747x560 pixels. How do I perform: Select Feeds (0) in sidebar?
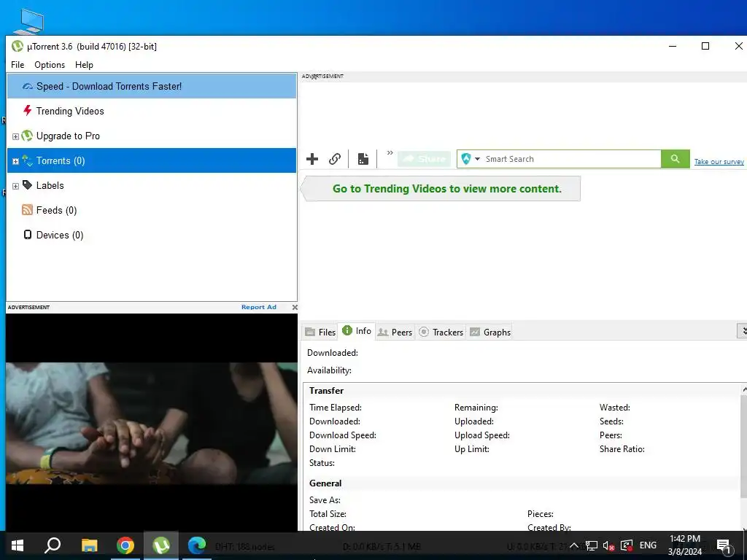pos(152,210)
